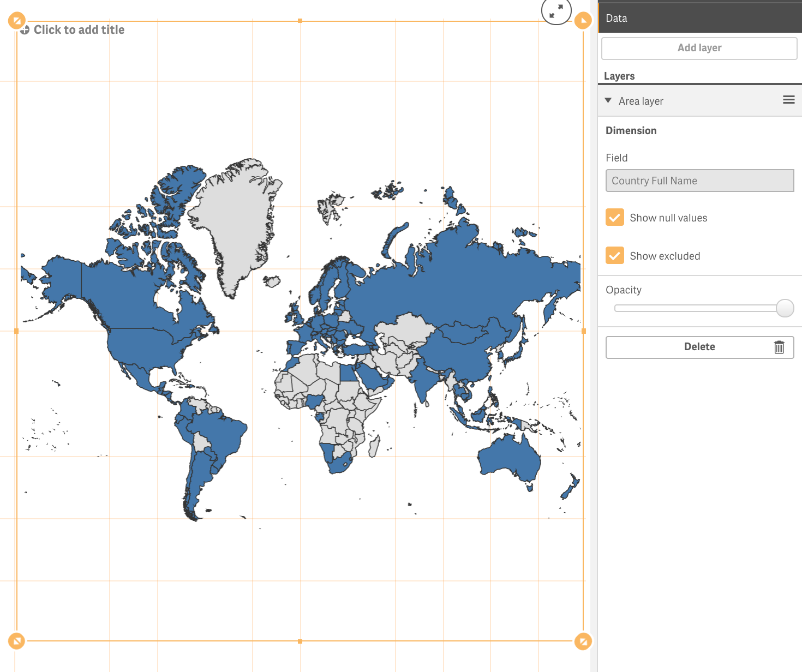The width and height of the screenshot is (802, 672).
Task: Click the Delete text on the layer button
Action: 699,347
